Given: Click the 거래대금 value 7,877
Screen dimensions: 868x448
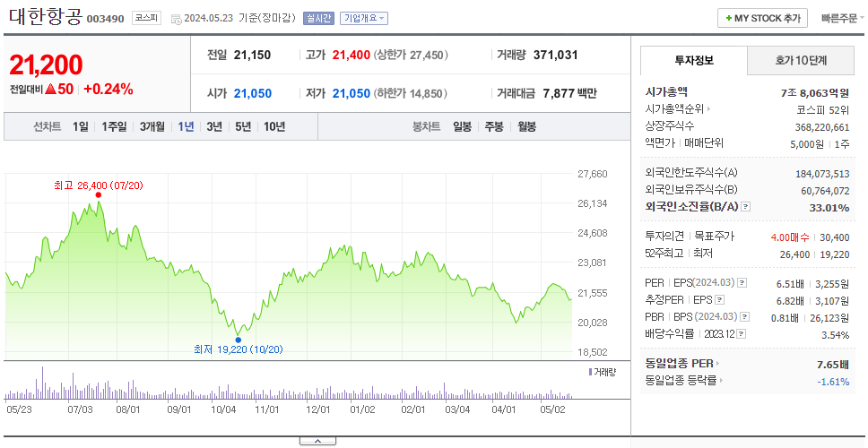Looking at the screenshot, I should click(x=560, y=93).
